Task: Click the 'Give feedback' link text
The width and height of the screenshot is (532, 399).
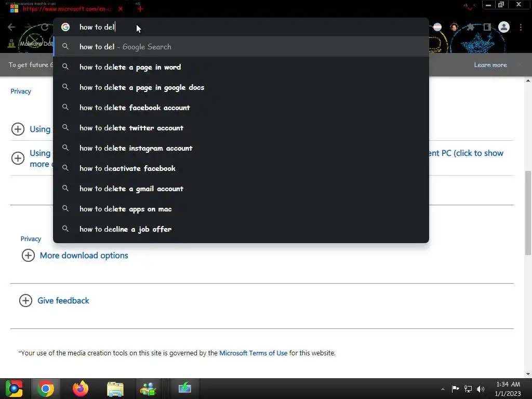Action: (x=63, y=301)
